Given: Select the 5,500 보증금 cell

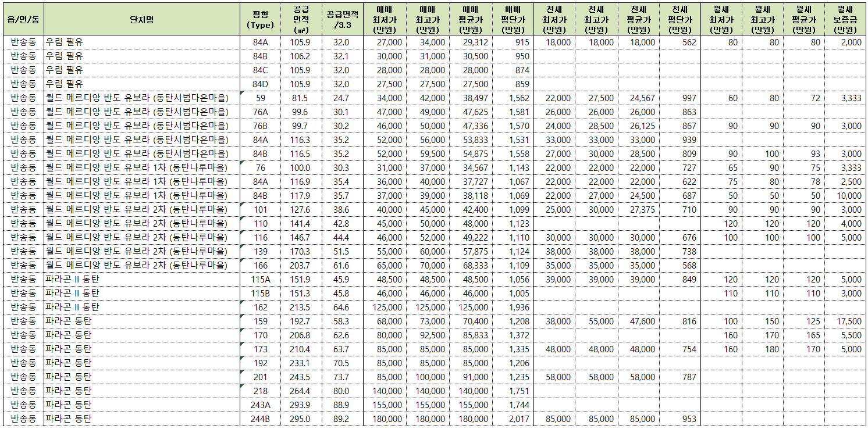Looking at the screenshot, I should 845,335.
